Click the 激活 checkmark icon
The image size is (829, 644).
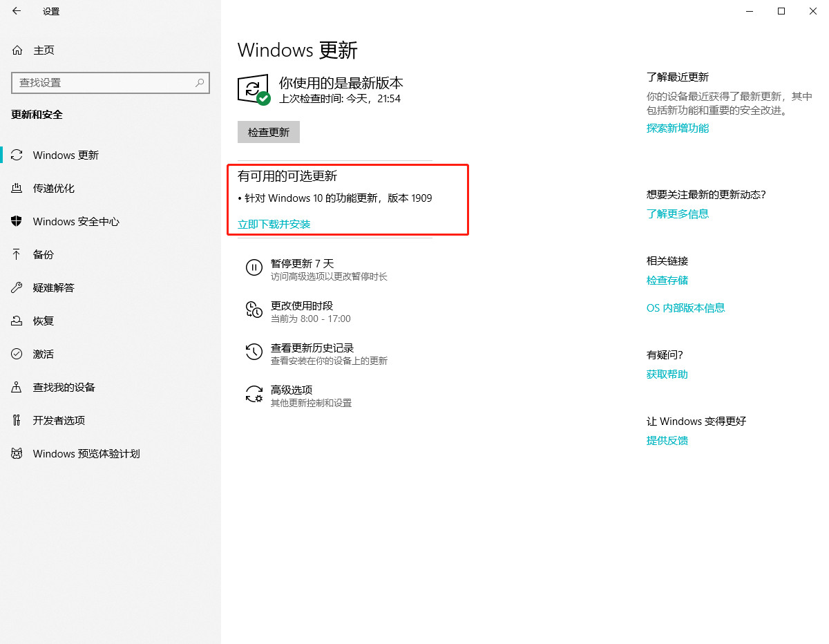pyautogui.click(x=16, y=354)
